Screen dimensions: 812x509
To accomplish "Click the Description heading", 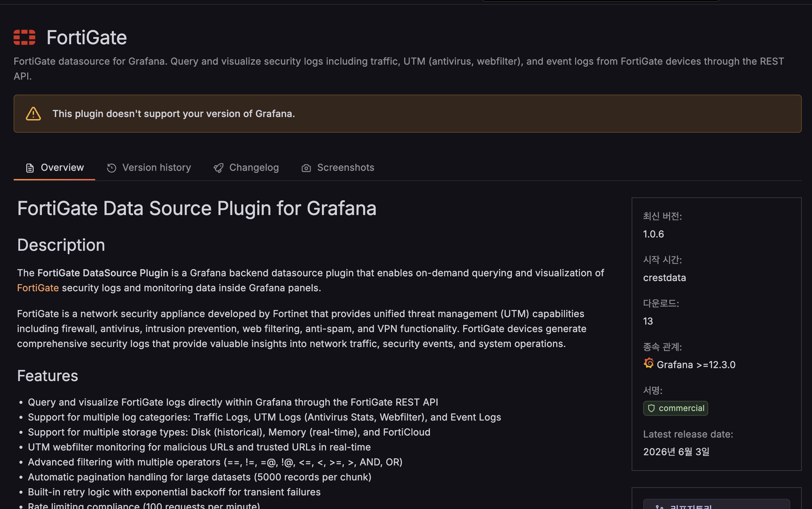I will [x=61, y=245].
